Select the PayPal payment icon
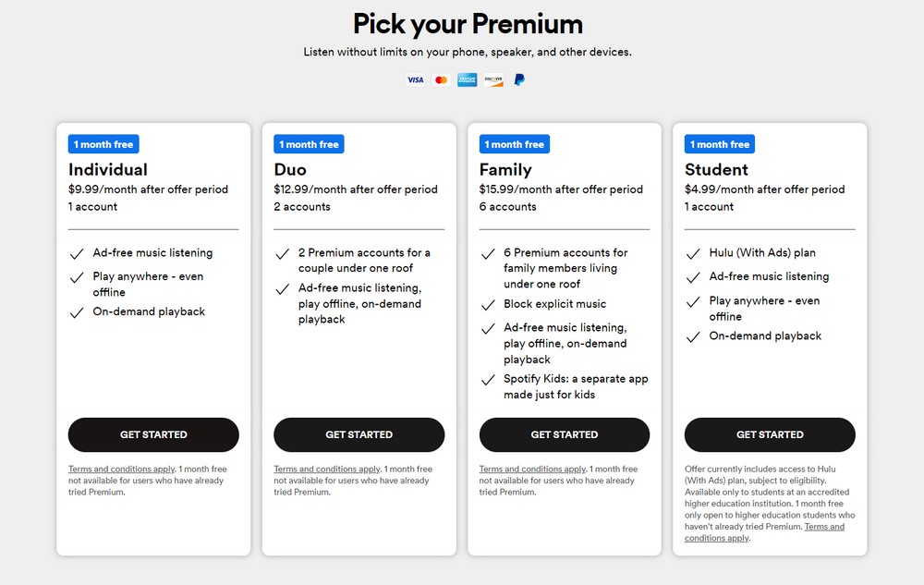This screenshot has width=924, height=585. pyautogui.click(x=518, y=79)
